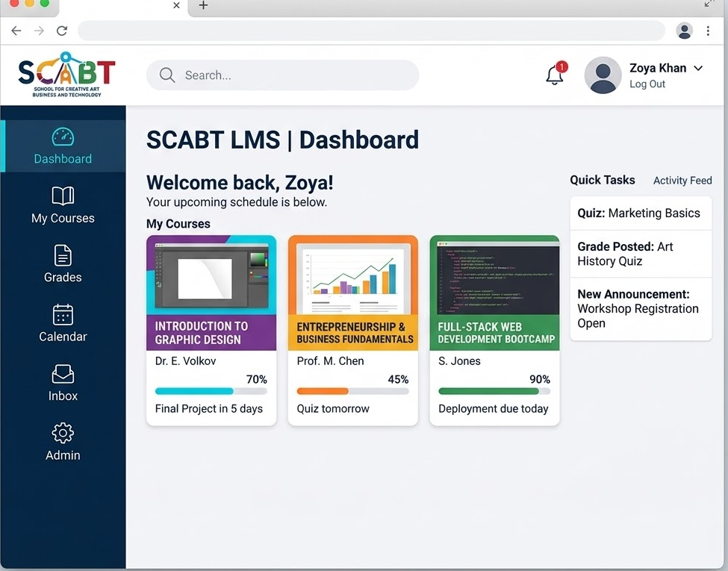This screenshot has height=571, width=728.
Task: Open Workshop Registration Open announcement
Action: click(x=641, y=309)
